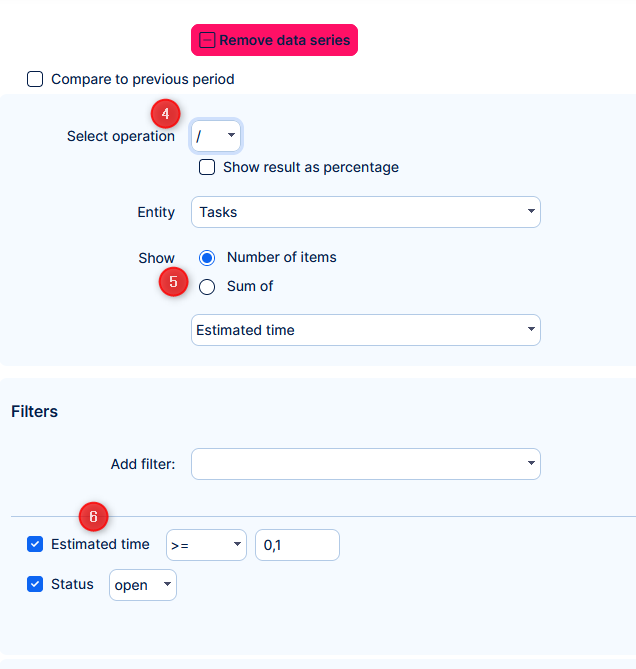The height and width of the screenshot is (669, 636).
Task: Change the >= comparison operator dropdown
Action: 206,545
